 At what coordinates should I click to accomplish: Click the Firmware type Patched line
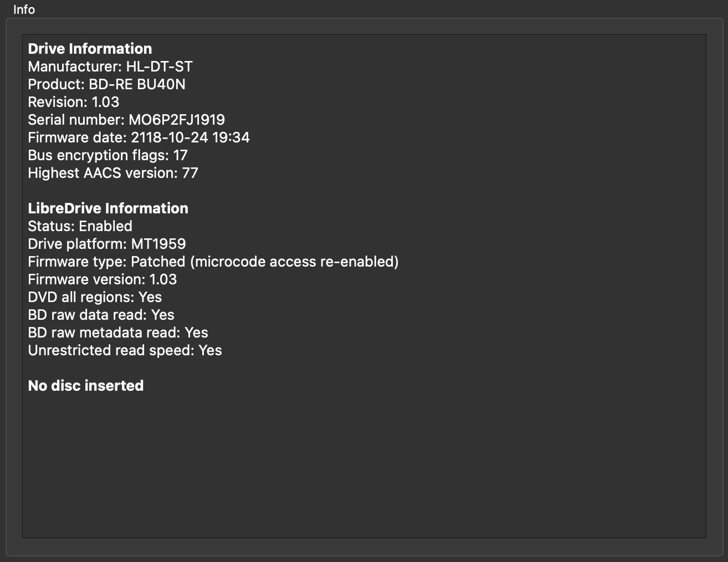click(x=213, y=262)
